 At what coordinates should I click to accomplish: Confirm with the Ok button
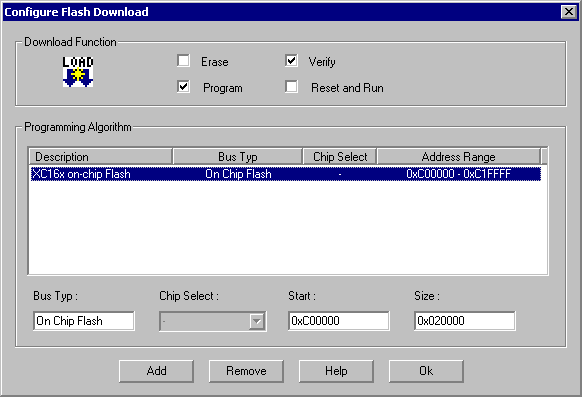click(x=426, y=371)
